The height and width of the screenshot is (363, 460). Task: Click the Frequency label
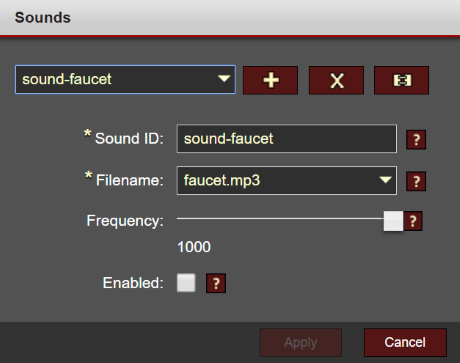(x=125, y=221)
